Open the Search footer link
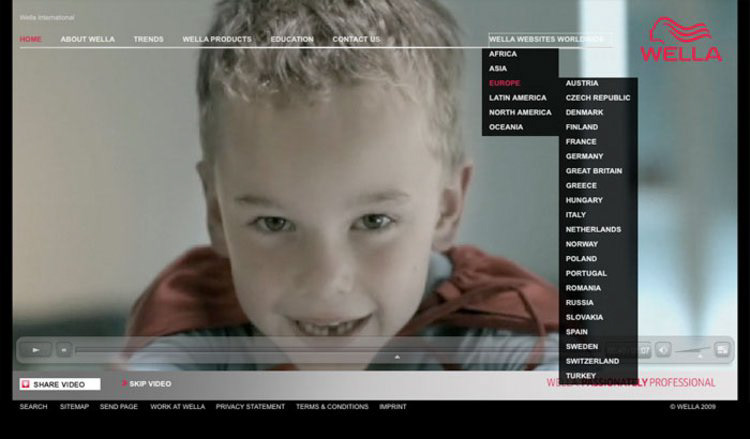The width and height of the screenshot is (750, 439). pyautogui.click(x=33, y=406)
